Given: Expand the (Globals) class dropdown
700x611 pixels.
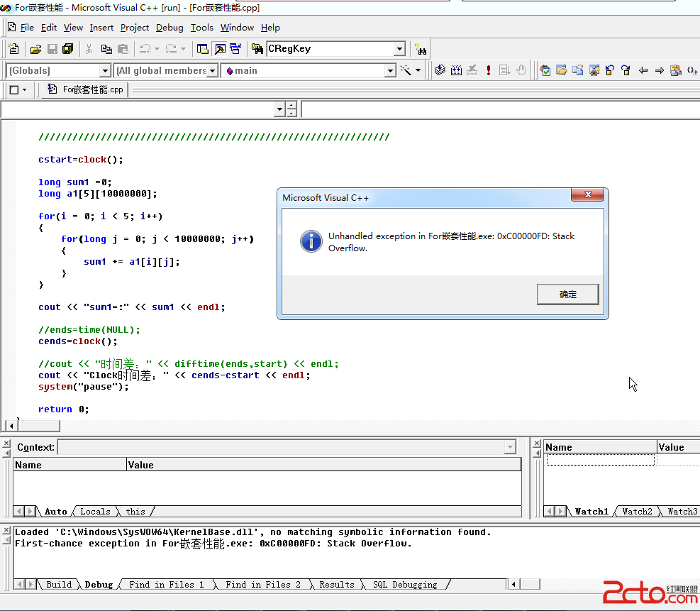Looking at the screenshot, I should tap(105, 70).
